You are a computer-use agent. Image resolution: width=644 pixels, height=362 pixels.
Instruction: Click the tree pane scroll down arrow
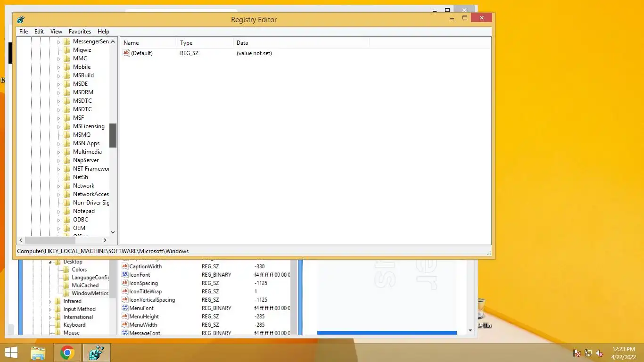pyautogui.click(x=113, y=232)
